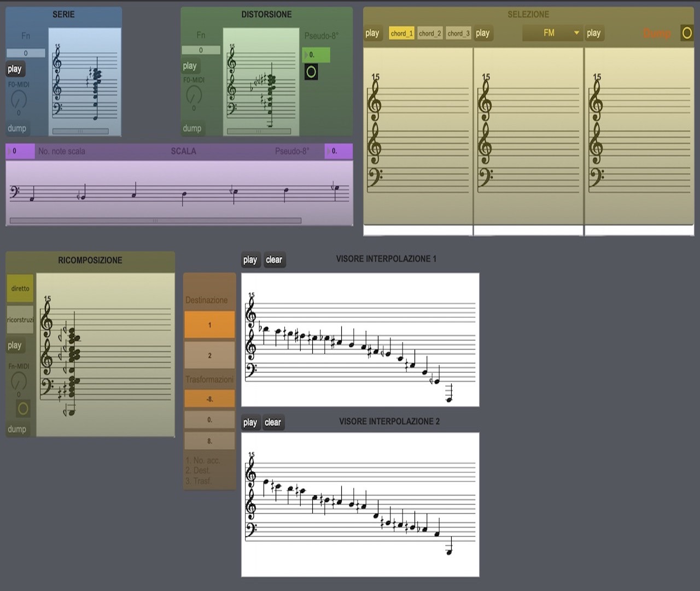
Task: Toggle the circle button beside Dump in Selezione
Action: 686,33
